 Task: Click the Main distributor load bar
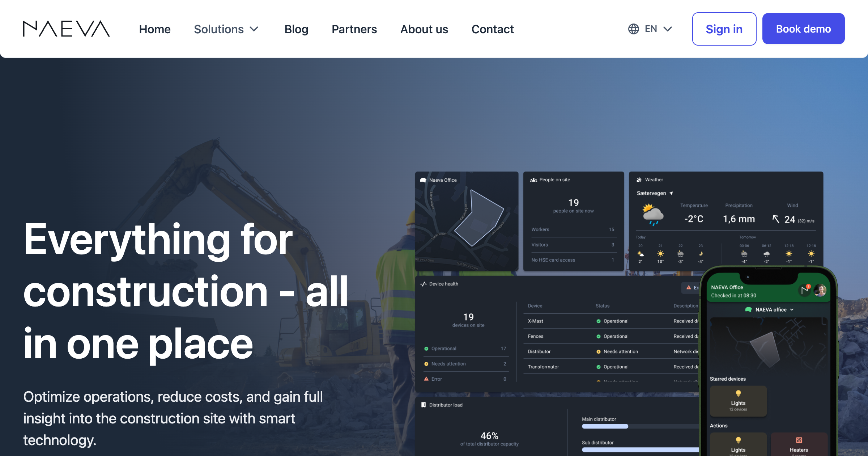point(640,426)
